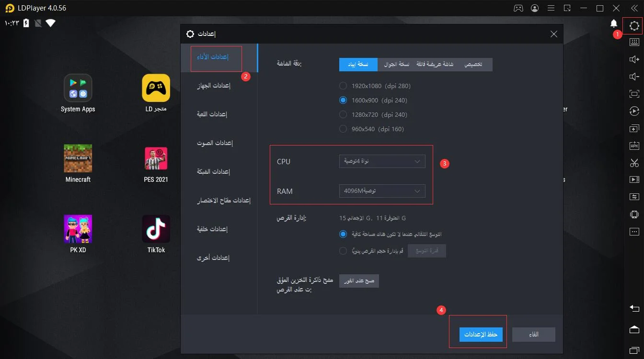
Task: Open the APK install icon
Action: coord(634,146)
